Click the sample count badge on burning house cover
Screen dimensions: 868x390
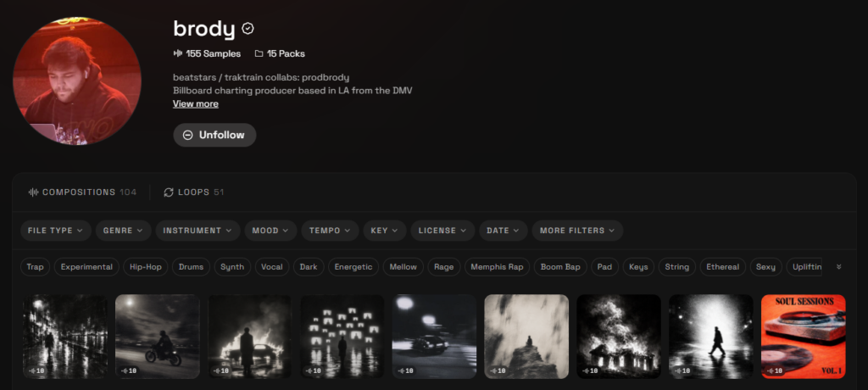590,370
